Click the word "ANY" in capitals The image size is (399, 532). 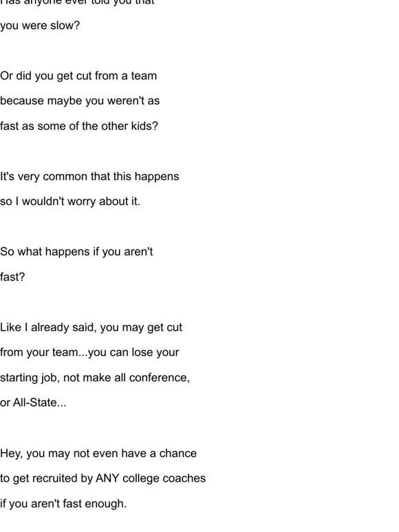(107, 478)
